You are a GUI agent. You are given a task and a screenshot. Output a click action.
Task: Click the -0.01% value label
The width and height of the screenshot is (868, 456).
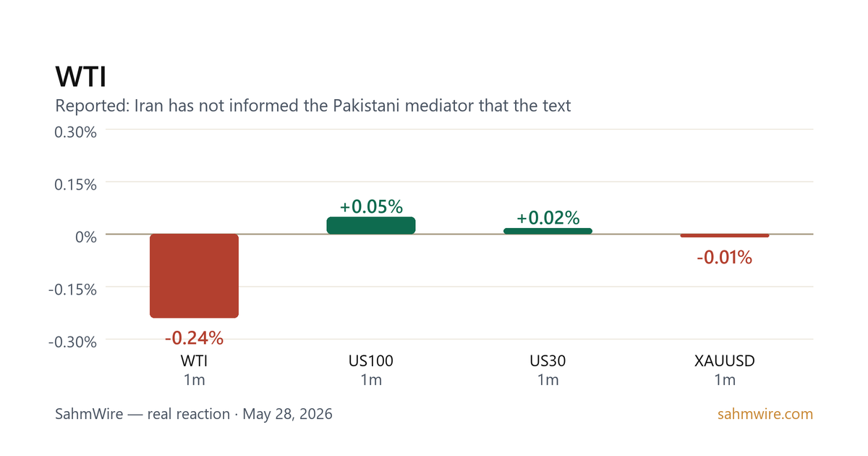point(725,257)
